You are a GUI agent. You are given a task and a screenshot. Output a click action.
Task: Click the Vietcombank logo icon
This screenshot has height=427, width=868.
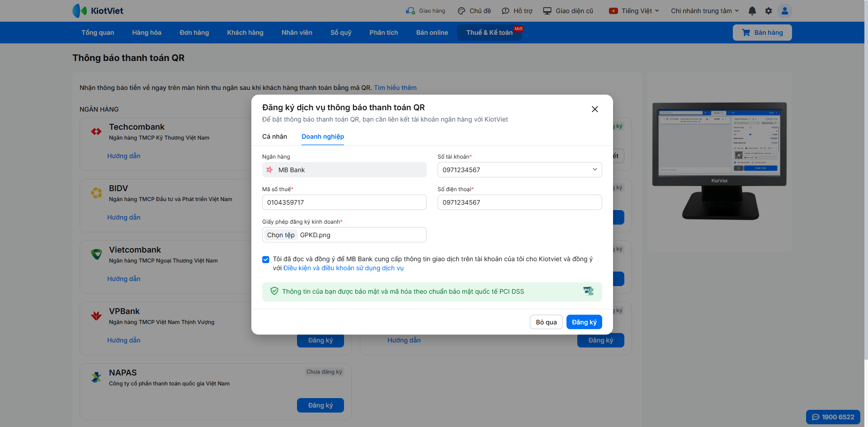(96, 254)
